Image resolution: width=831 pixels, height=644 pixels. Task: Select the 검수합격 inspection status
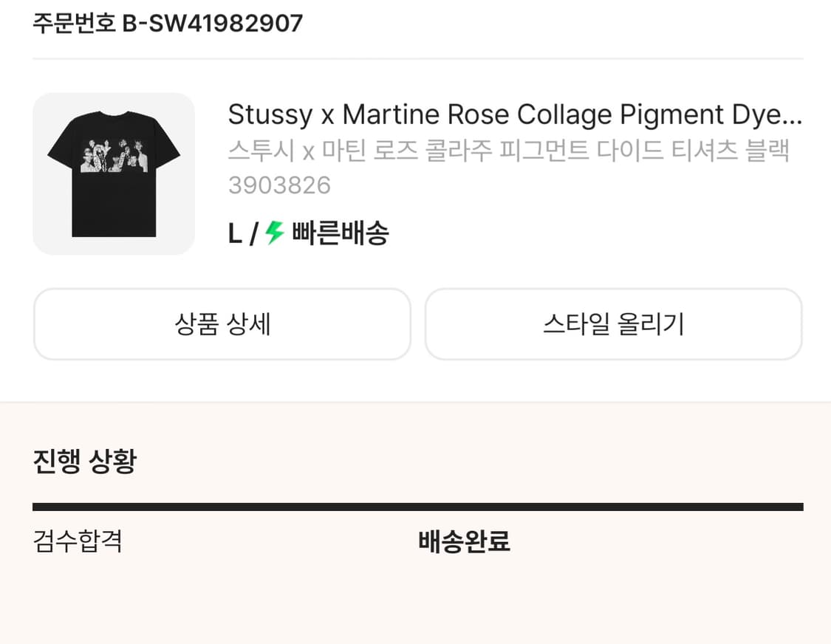(x=78, y=541)
